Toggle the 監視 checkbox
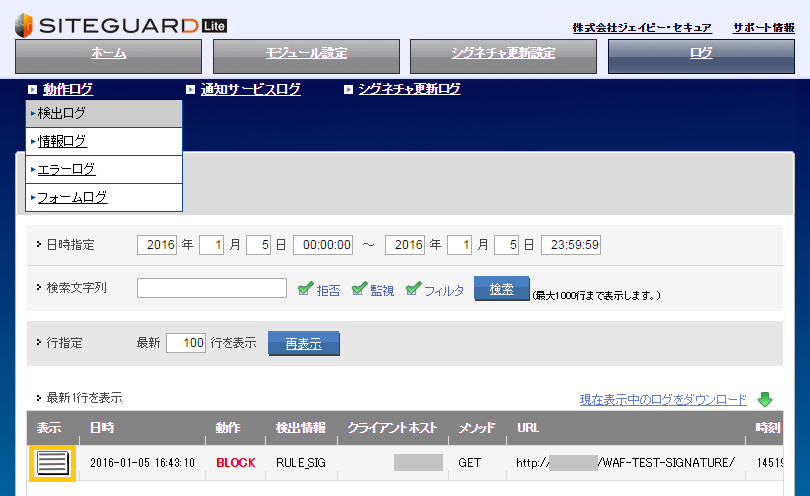The image size is (810, 496). click(360, 289)
